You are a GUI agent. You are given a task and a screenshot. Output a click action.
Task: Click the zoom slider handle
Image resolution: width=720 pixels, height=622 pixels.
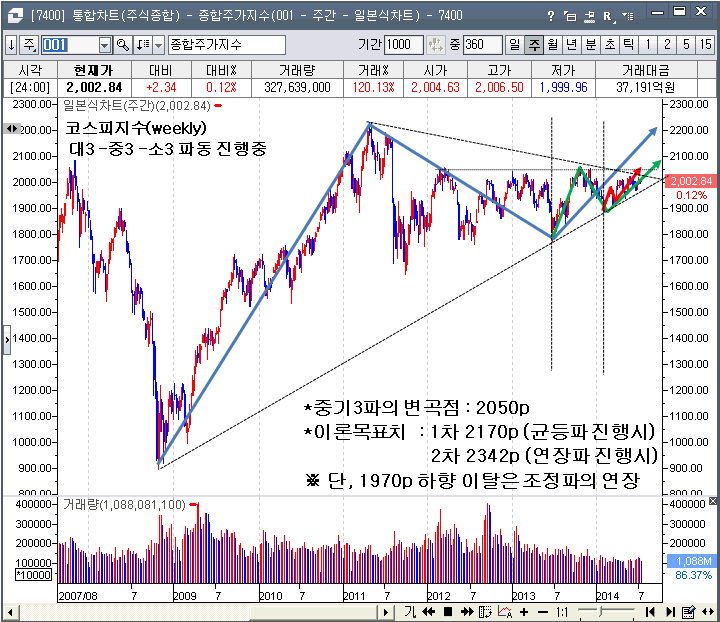point(600,612)
